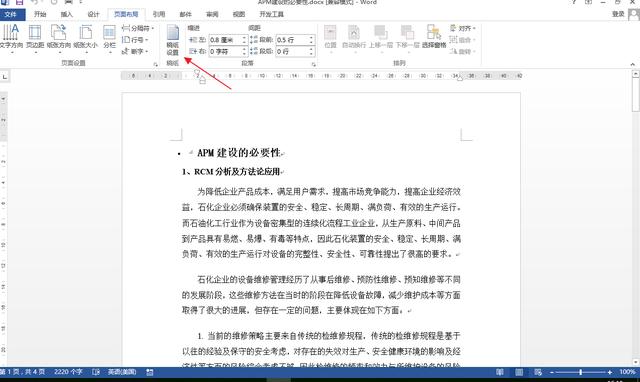The width and height of the screenshot is (640, 382).
Task: Switch to the 视图 View tab
Action: (239, 14)
